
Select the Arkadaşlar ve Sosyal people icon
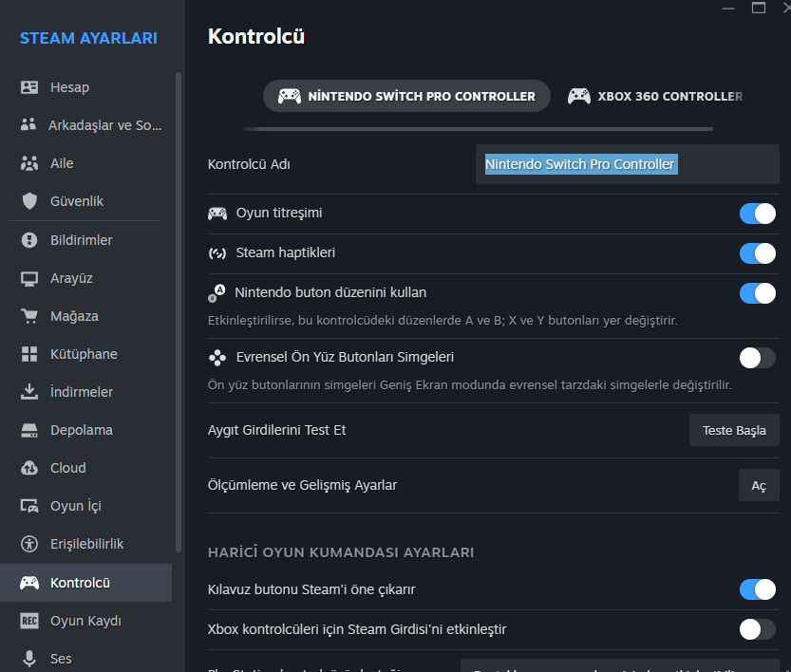[x=28, y=124]
